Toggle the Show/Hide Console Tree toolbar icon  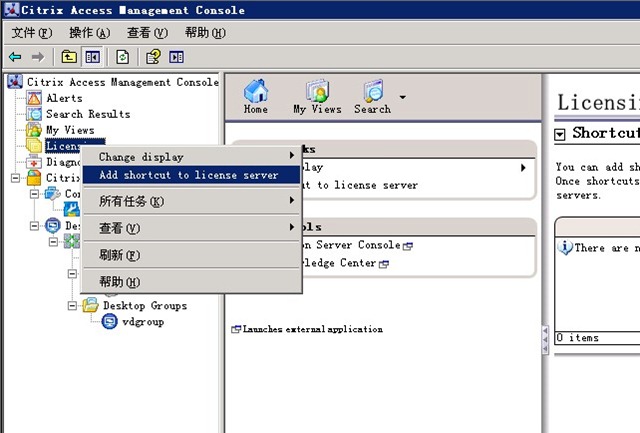[x=92, y=57]
